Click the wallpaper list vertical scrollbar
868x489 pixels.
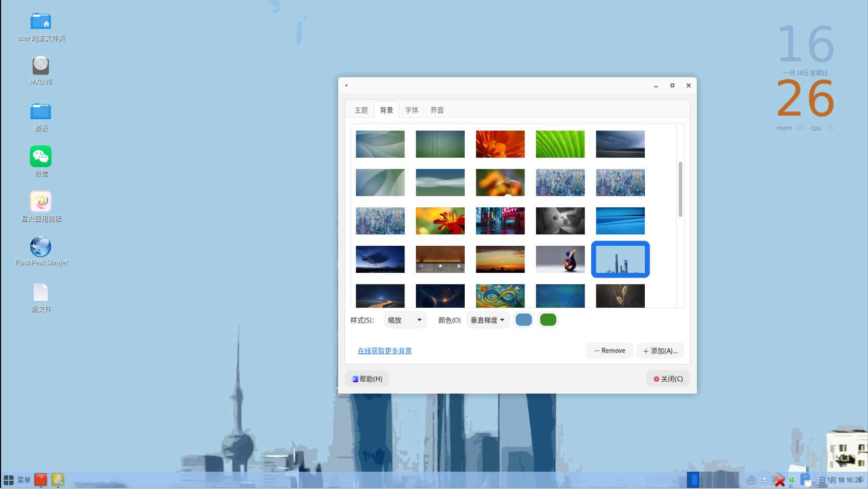(680, 189)
